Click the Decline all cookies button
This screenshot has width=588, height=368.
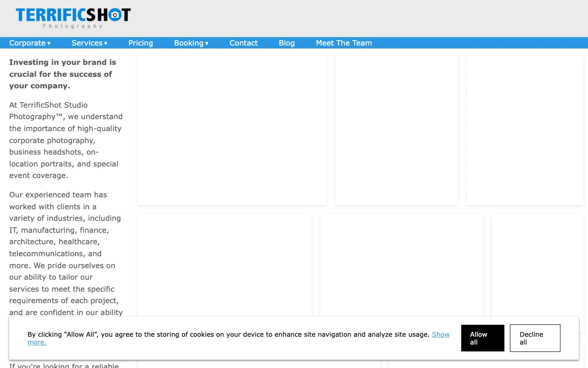tap(535, 338)
